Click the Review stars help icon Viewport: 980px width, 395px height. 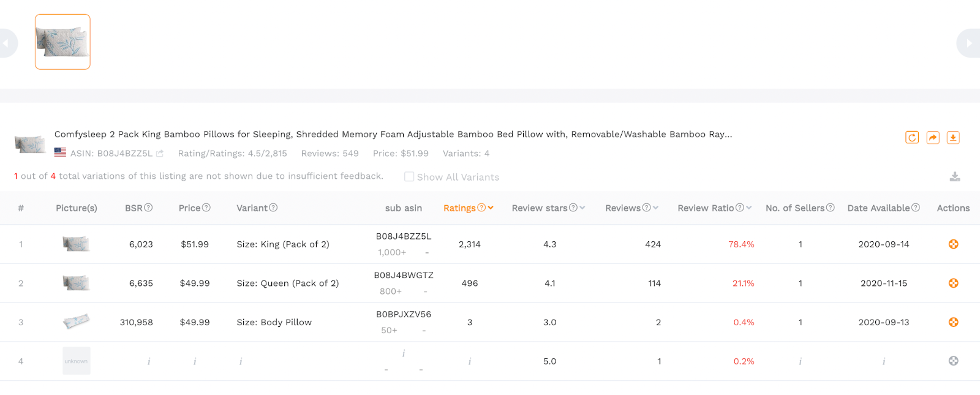click(x=573, y=208)
